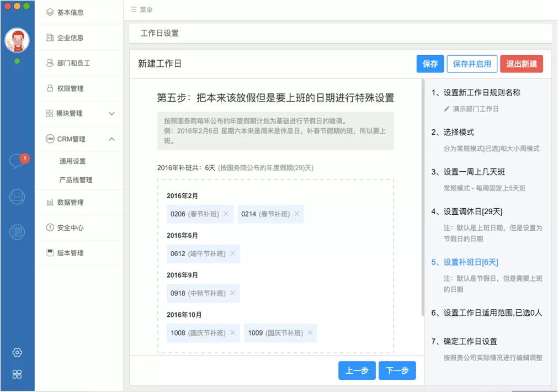Click the 部门和员工 people icon
The width and height of the screenshot is (558, 392).
click(x=50, y=62)
